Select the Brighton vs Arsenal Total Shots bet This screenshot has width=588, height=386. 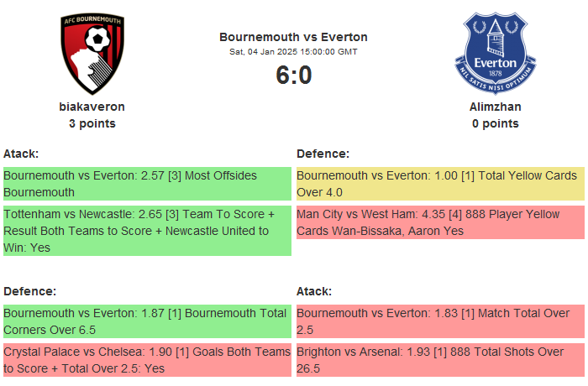click(439, 359)
